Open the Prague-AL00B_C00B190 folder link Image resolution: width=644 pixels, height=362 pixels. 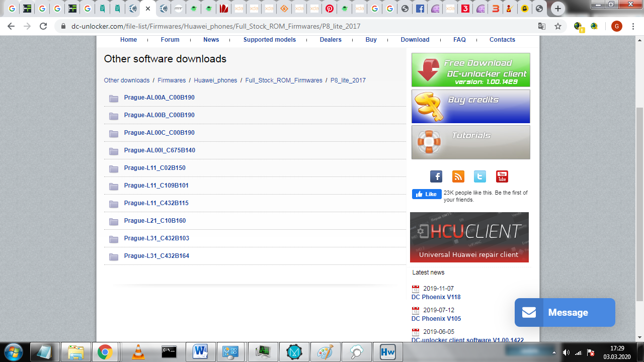click(159, 115)
